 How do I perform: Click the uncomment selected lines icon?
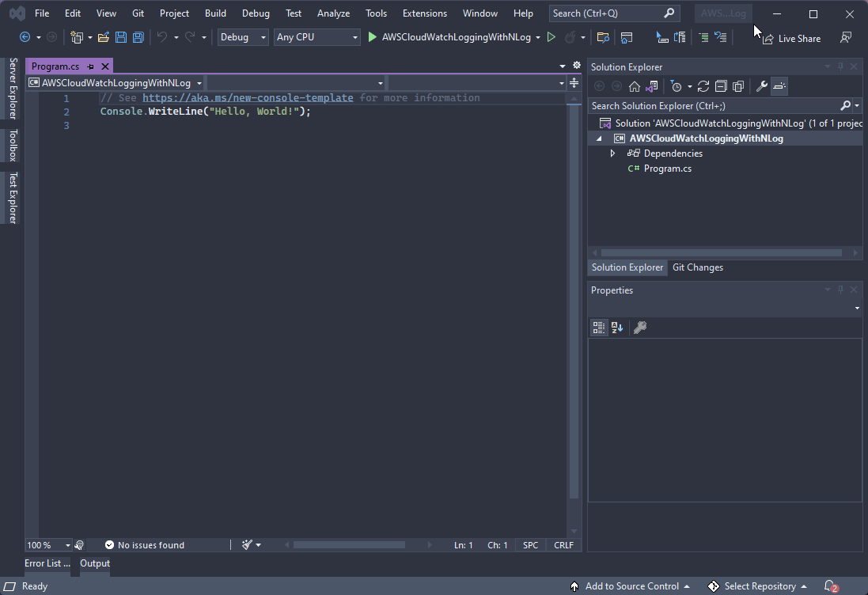(720, 37)
